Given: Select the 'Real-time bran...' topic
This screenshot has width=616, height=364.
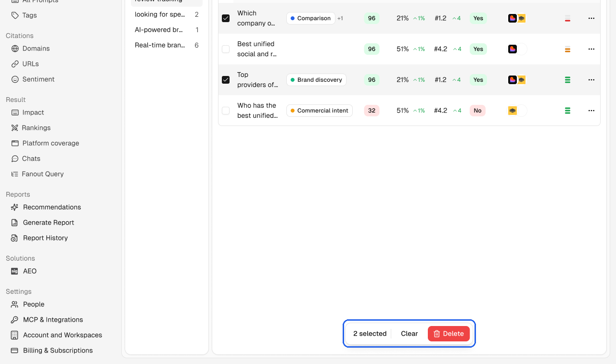Looking at the screenshot, I should click(167, 45).
